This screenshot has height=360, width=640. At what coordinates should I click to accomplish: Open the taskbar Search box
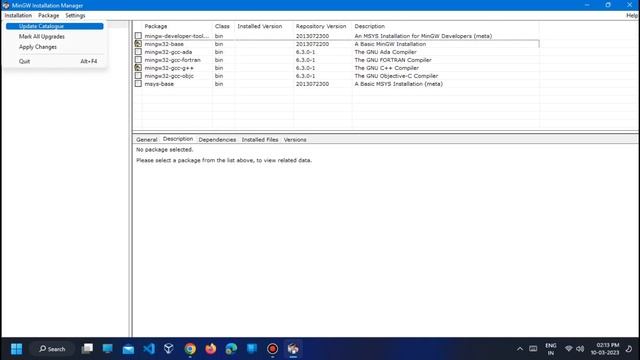(x=52, y=349)
